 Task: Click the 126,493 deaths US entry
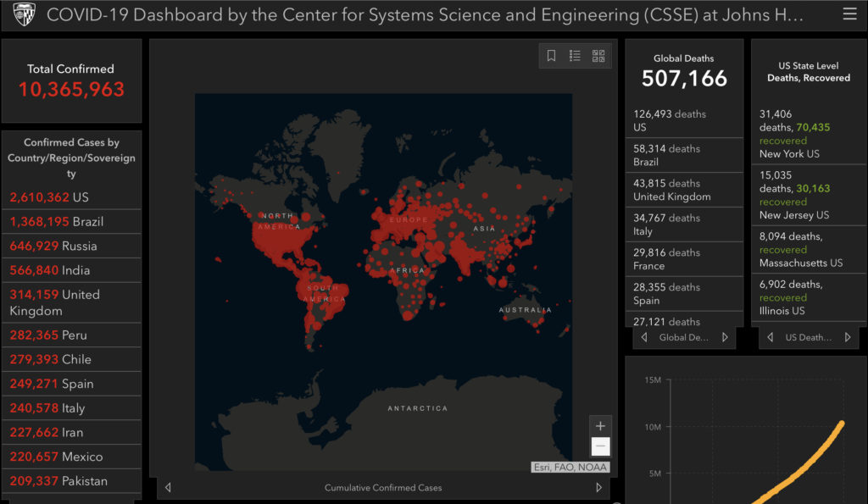pos(684,120)
